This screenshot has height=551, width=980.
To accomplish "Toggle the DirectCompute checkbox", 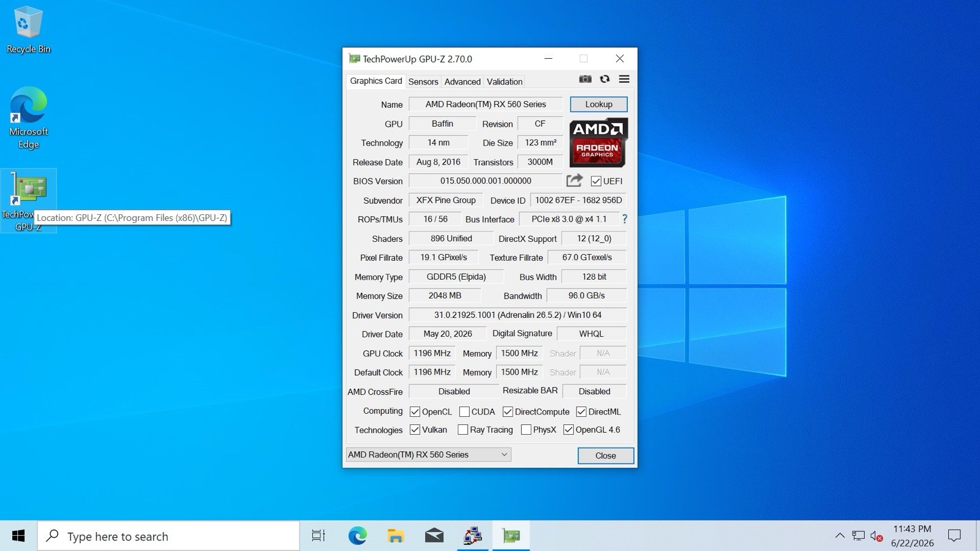I will click(x=508, y=411).
